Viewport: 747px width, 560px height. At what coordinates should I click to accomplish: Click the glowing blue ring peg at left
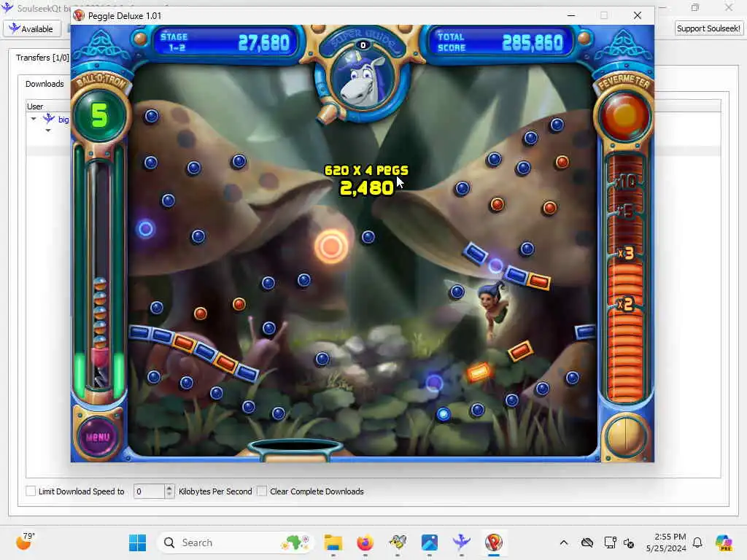[146, 229]
